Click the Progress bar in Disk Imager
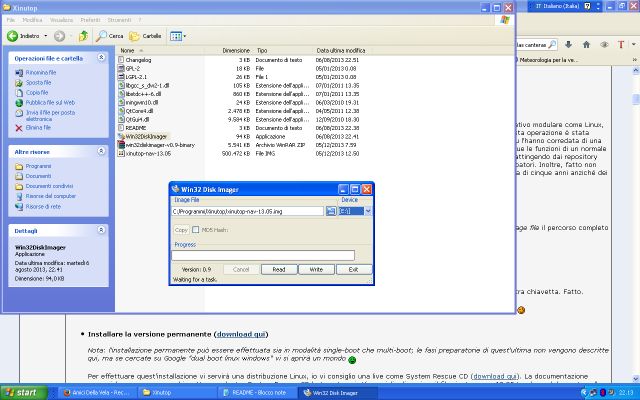640x400 pixels. pyautogui.click(x=263, y=256)
